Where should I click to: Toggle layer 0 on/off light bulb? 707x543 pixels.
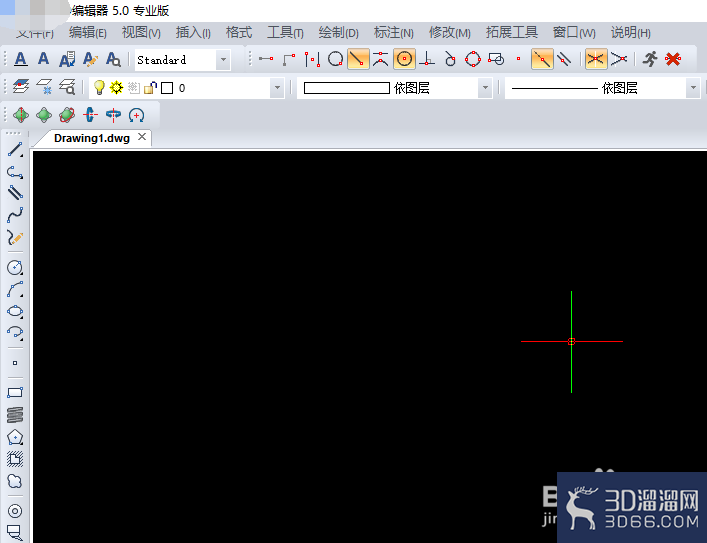(x=99, y=87)
